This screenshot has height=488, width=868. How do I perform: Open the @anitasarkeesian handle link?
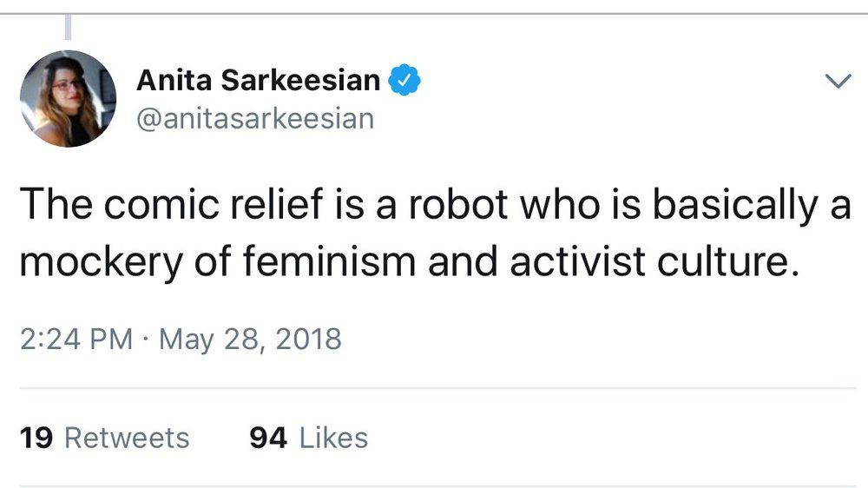(x=255, y=117)
